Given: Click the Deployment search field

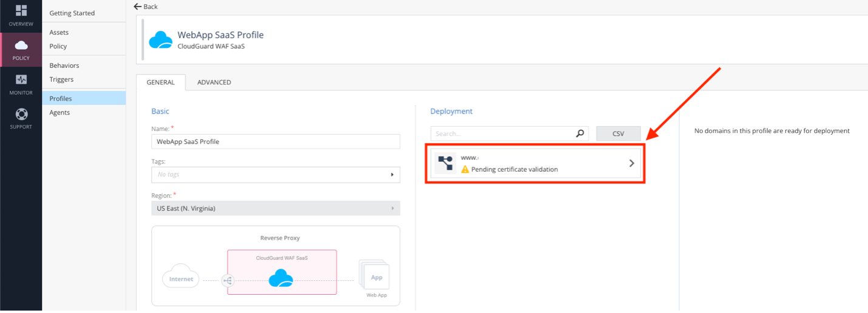Looking at the screenshot, I should click(509, 133).
